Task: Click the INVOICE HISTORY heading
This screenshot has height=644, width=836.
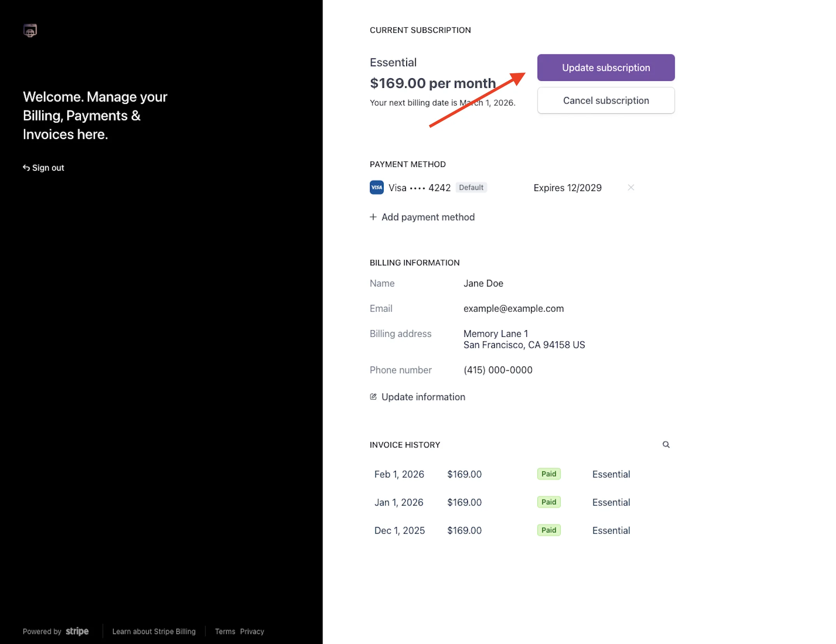Action: [405, 445]
